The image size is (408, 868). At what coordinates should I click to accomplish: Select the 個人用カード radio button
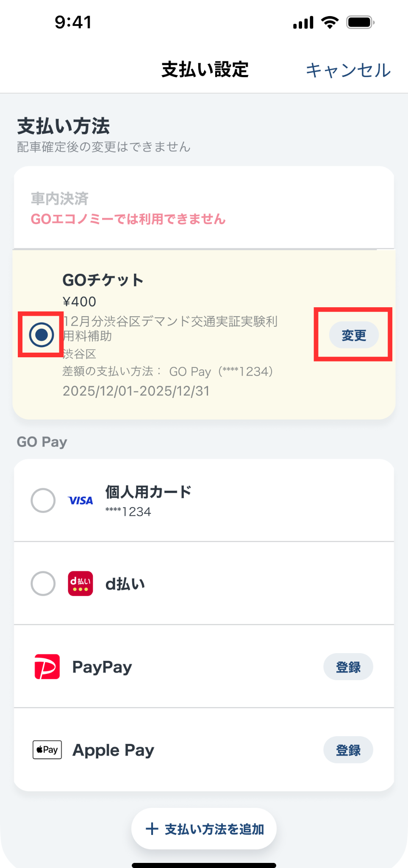point(43,501)
